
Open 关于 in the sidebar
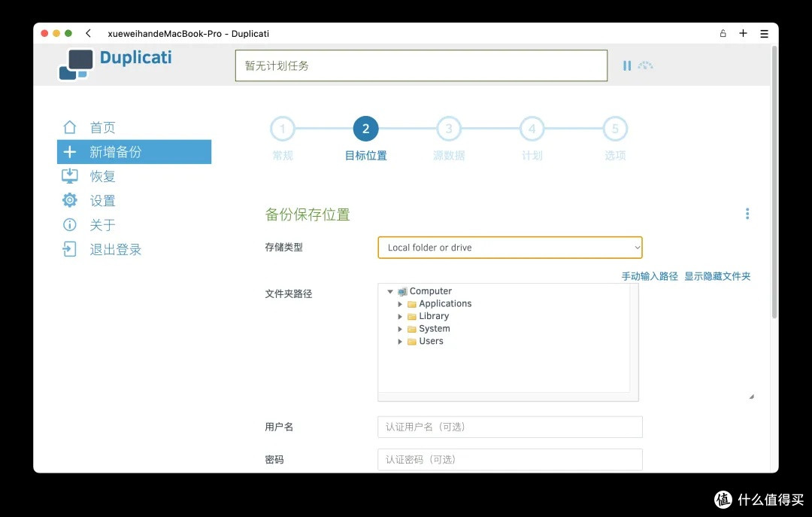(x=102, y=224)
